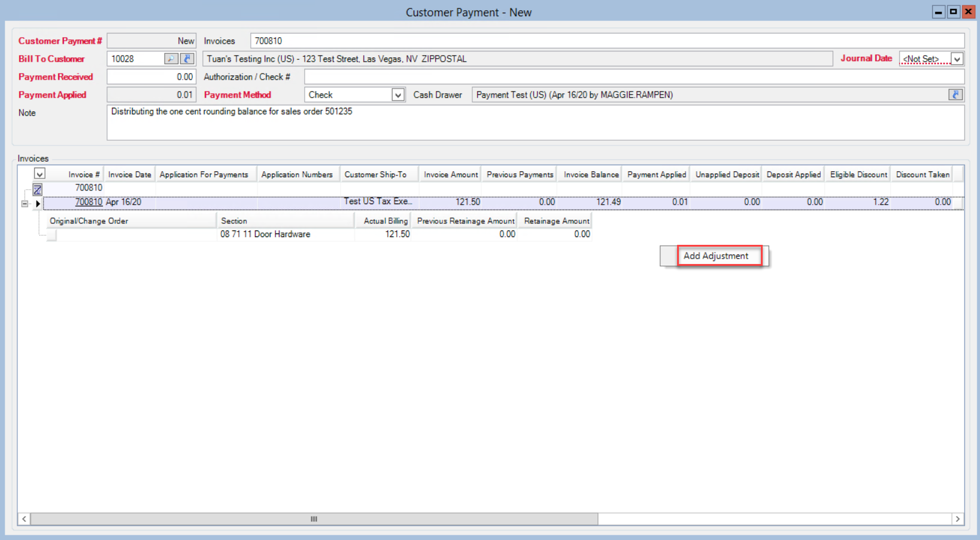The height and width of the screenshot is (540, 980).
Task: Select the row header of the Door Hardware sub-row
Action: coord(52,235)
